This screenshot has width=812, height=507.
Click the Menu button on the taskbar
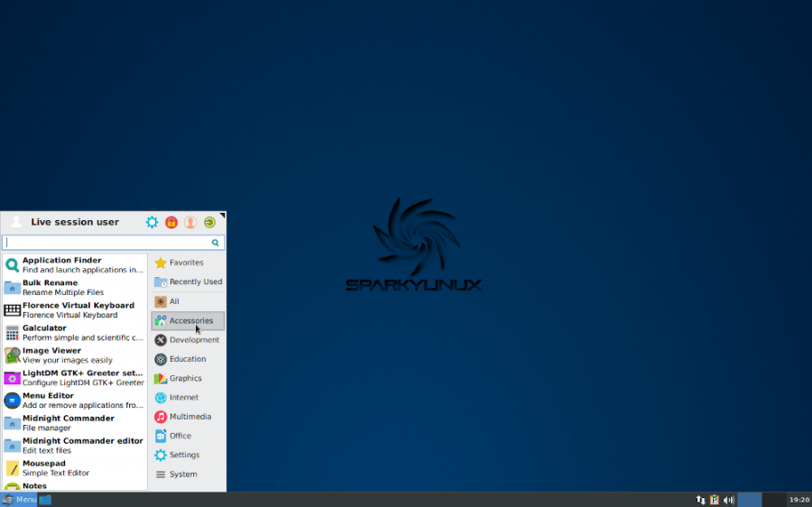19,500
